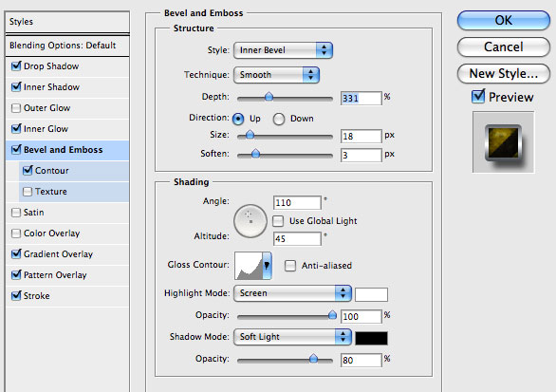Click the style preview thumbnail

(x=503, y=142)
